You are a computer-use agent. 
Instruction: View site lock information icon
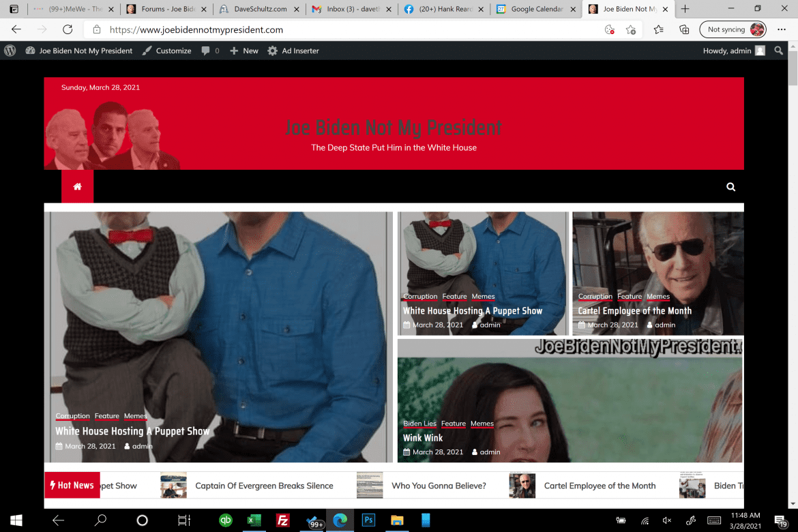97,29
